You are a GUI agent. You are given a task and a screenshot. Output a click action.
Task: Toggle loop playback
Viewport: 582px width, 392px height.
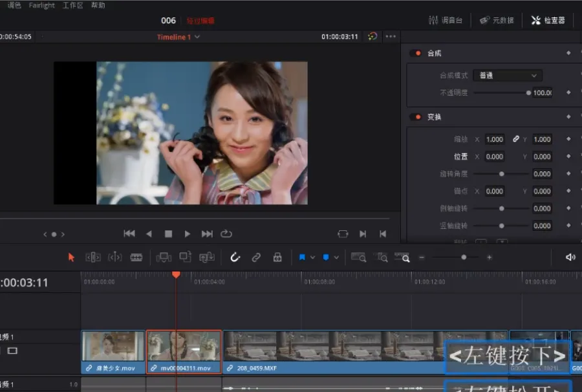coord(226,234)
